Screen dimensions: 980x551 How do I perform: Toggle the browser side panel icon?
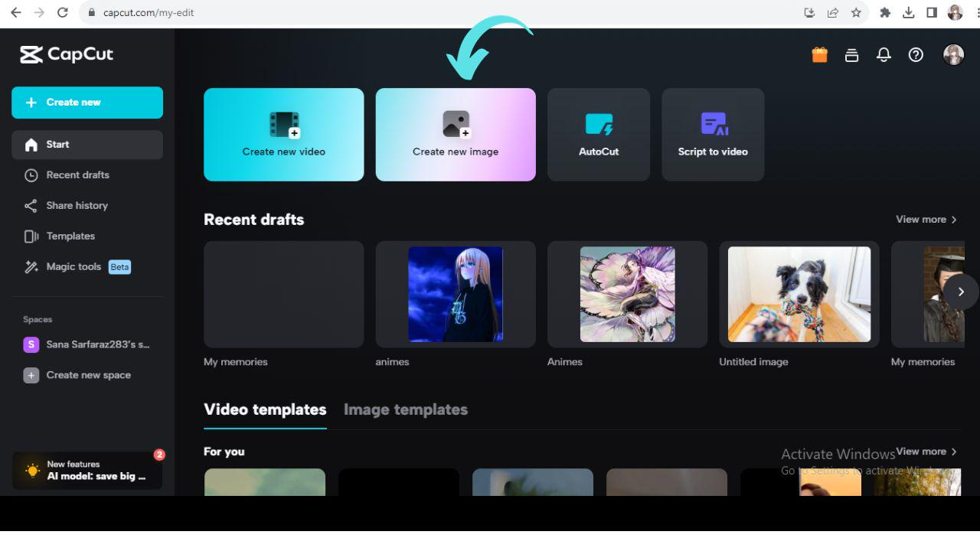[932, 12]
